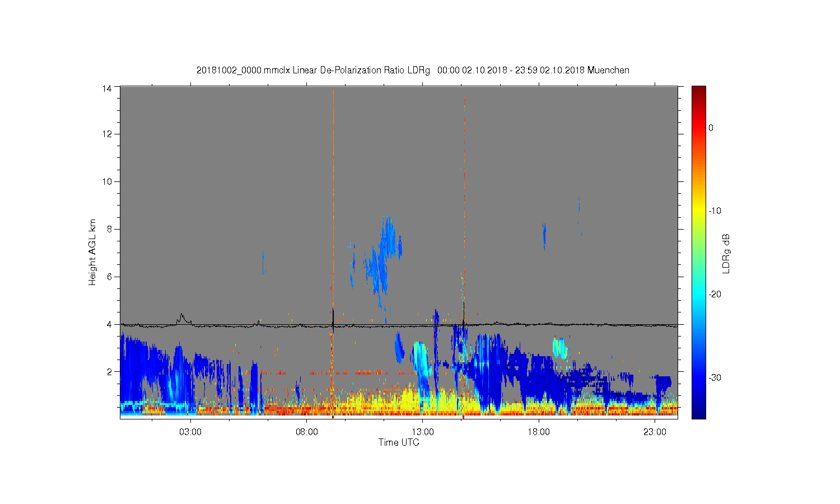The height and width of the screenshot is (504, 840).
Task: Click the colorbar value -30
Action: click(715, 378)
